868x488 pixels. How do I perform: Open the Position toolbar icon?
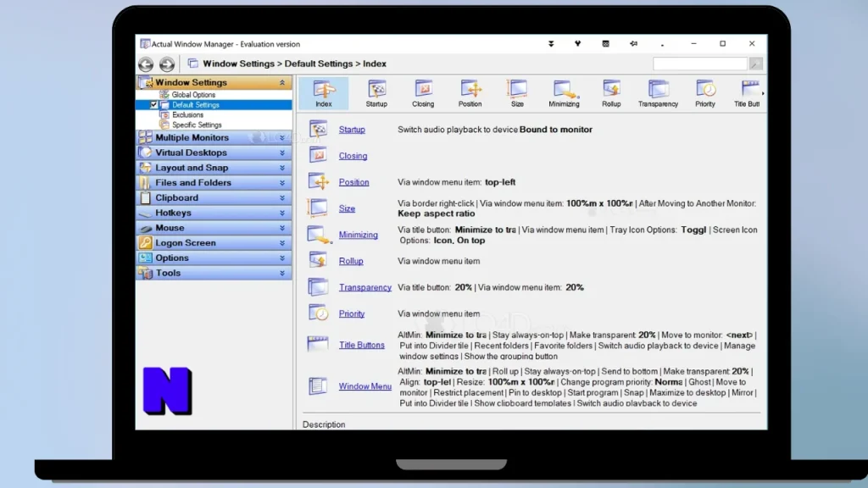[x=470, y=93]
